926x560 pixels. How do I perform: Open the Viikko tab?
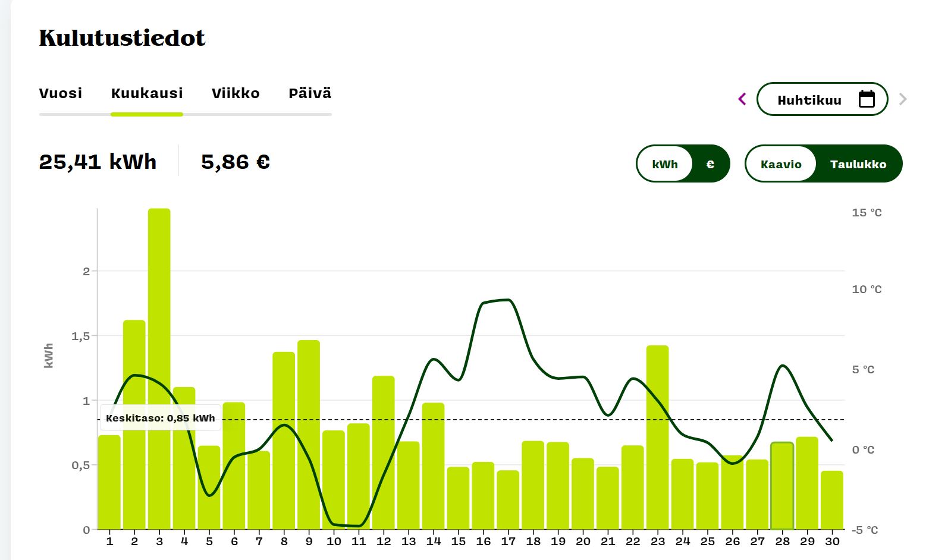click(x=236, y=93)
